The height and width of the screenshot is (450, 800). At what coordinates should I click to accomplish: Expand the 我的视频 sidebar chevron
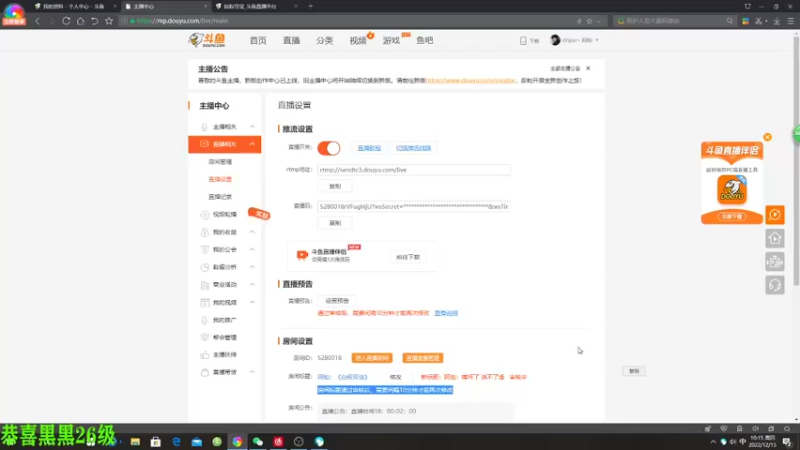pos(252,303)
